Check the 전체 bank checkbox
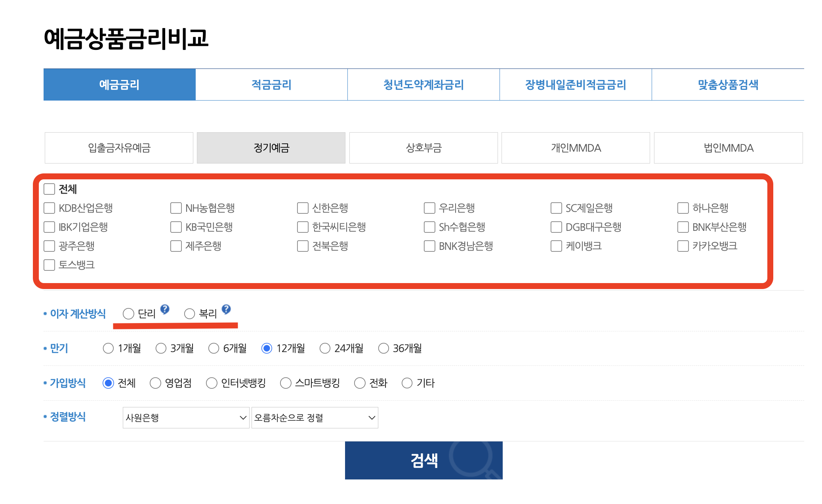The width and height of the screenshot is (822, 504). point(49,190)
